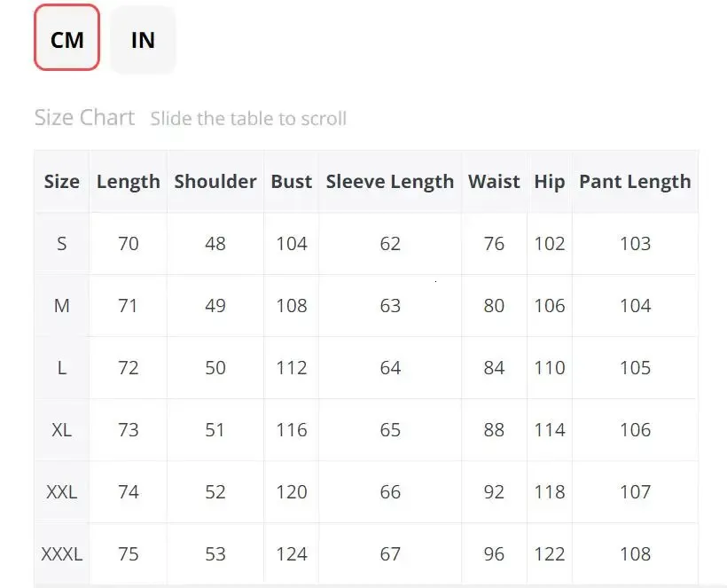Image resolution: width=727 pixels, height=588 pixels.
Task: Click the XXL size row label
Action: 62,492
